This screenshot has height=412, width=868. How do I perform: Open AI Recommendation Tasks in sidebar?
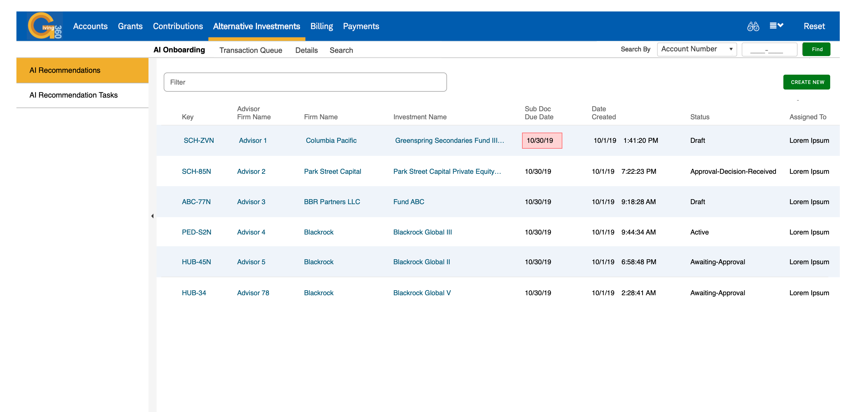pos(73,95)
